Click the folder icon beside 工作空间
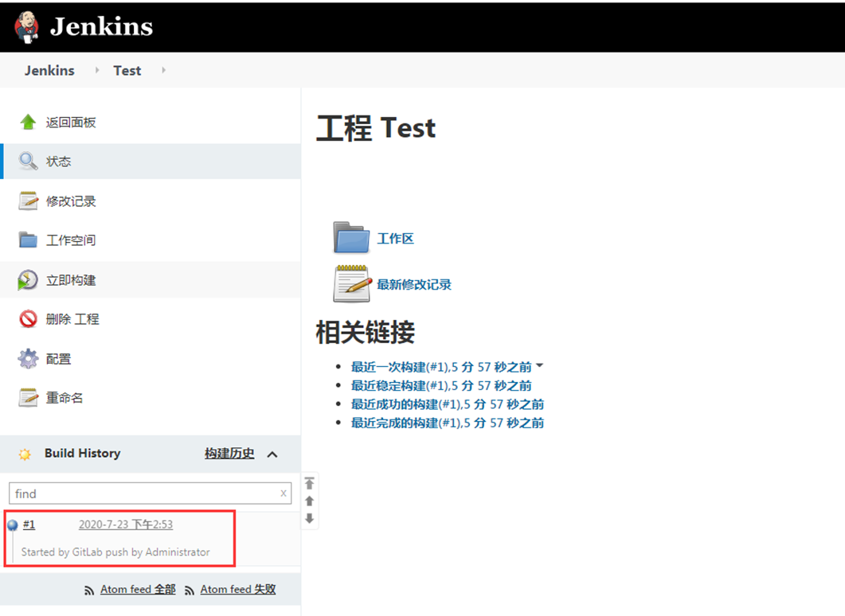 (x=28, y=240)
